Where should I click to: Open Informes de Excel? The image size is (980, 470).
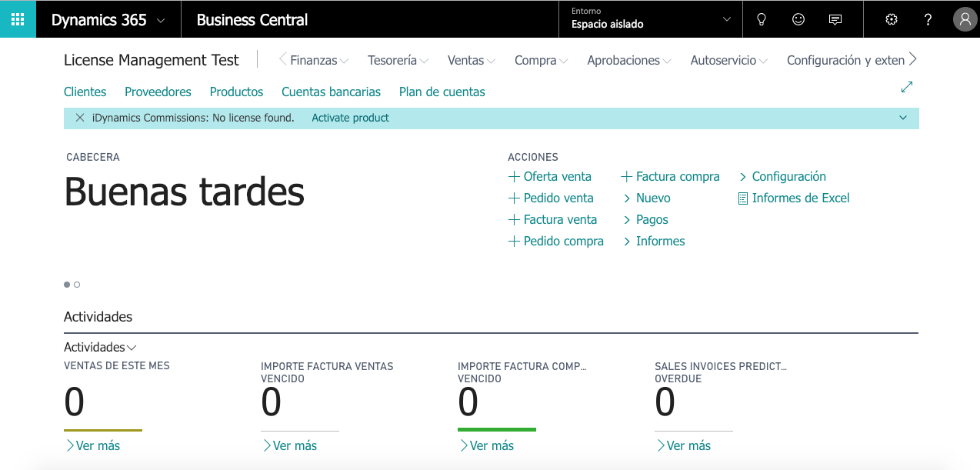794,198
